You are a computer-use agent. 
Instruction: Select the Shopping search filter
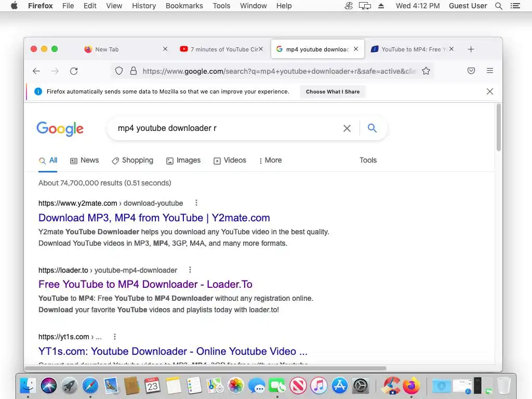[132, 160]
